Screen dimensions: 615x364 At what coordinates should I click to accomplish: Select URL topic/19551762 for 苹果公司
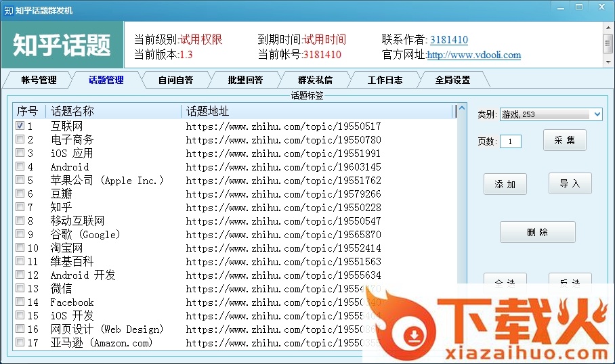[x=283, y=181]
